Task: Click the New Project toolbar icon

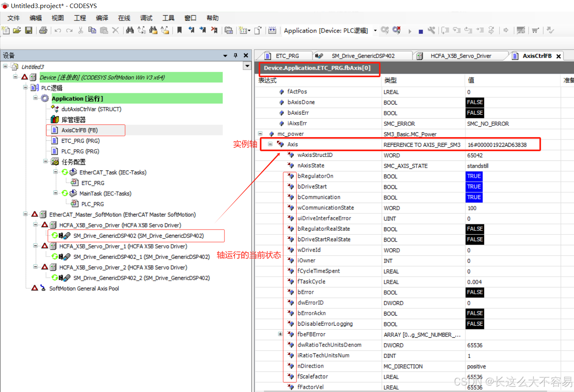Action: tap(6, 30)
